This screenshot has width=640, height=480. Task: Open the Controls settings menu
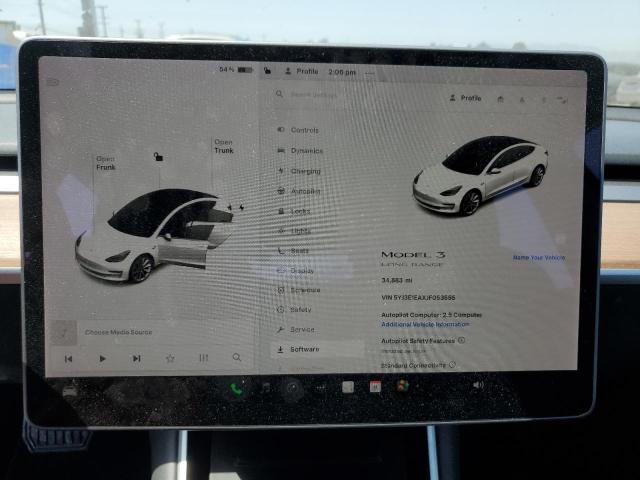click(298, 130)
